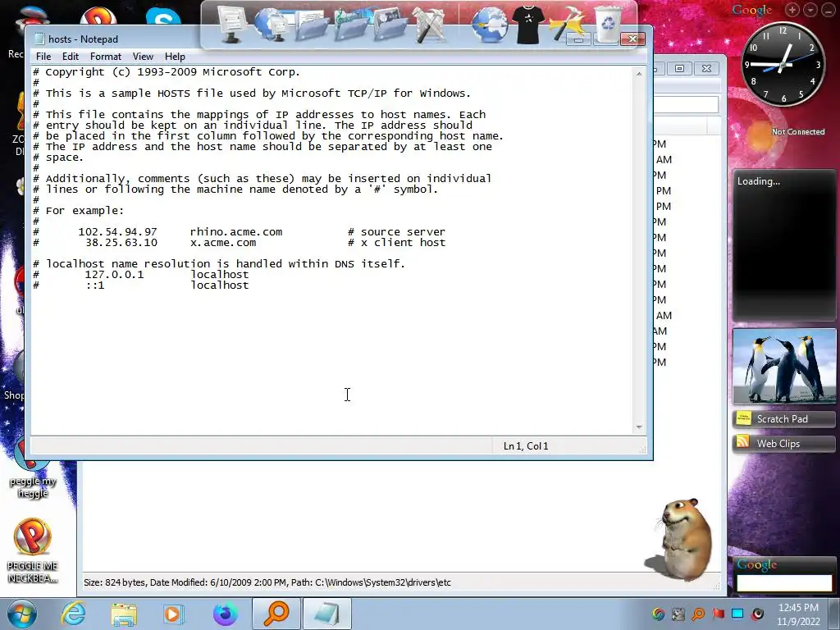The height and width of the screenshot is (630, 840).
Task: Select the penguins photo gadget thumbnail
Action: pyautogui.click(x=784, y=367)
